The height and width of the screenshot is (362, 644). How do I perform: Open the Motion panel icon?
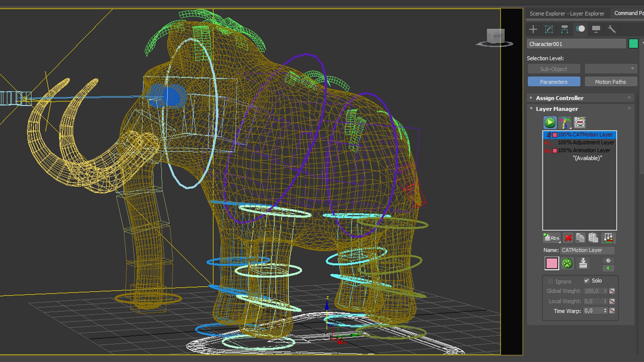tap(580, 29)
